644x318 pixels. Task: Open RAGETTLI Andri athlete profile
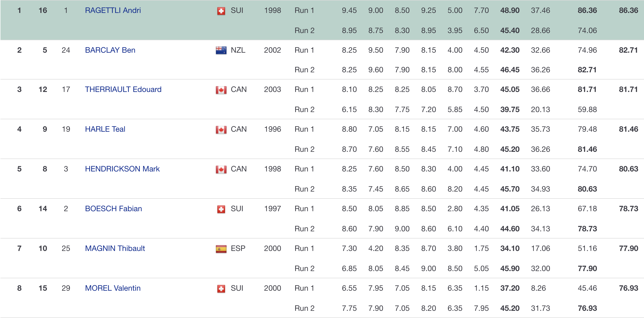tap(113, 10)
